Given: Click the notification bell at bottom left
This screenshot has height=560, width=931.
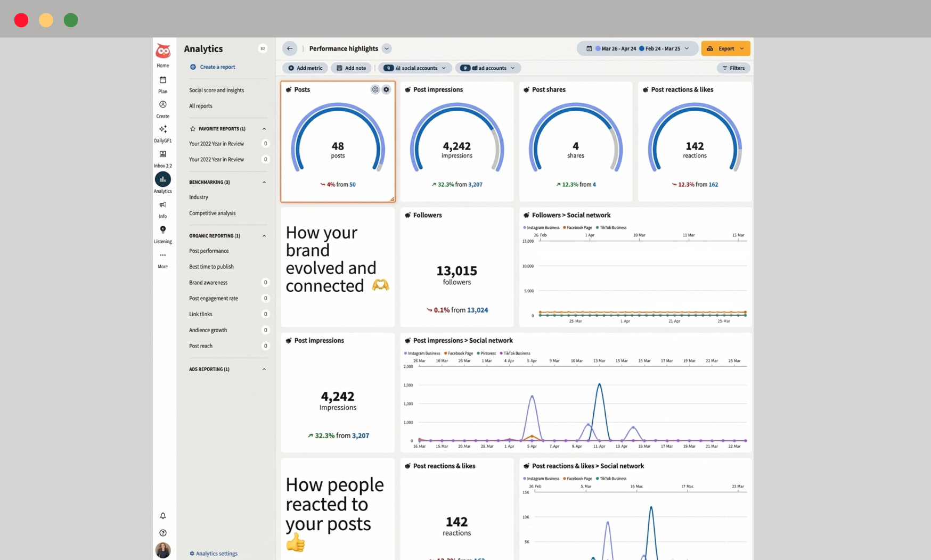Looking at the screenshot, I should pyautogui.click(x=163, y=516).
